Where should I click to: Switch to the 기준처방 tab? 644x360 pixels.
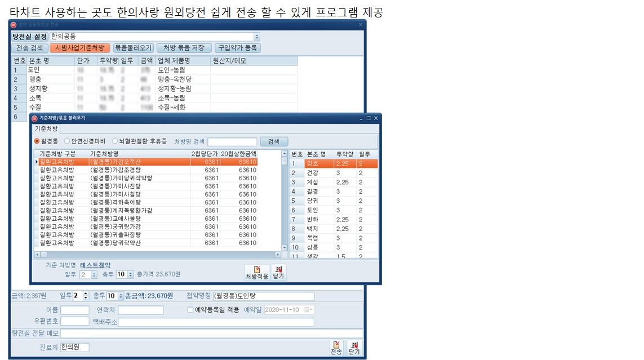47,129
